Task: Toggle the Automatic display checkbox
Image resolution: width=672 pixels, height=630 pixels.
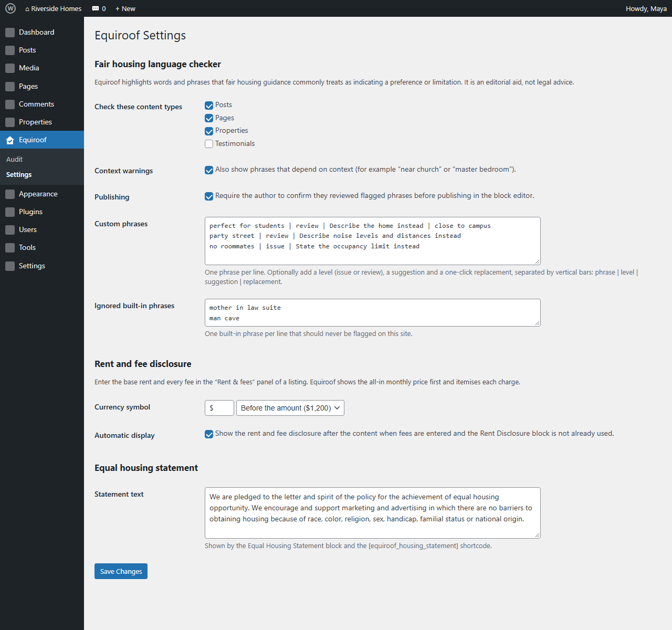Action: pos(209,434)
